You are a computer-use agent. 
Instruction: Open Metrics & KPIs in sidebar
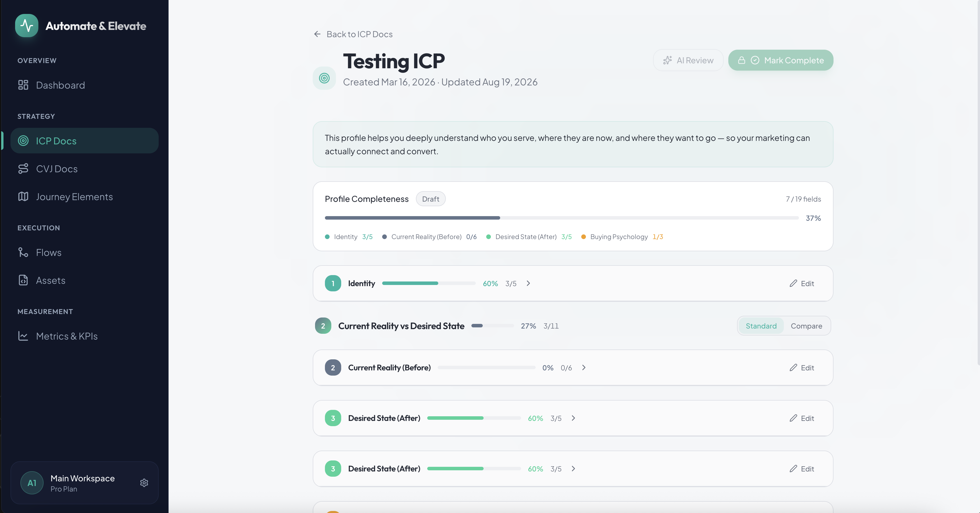[x=85, y=336]
